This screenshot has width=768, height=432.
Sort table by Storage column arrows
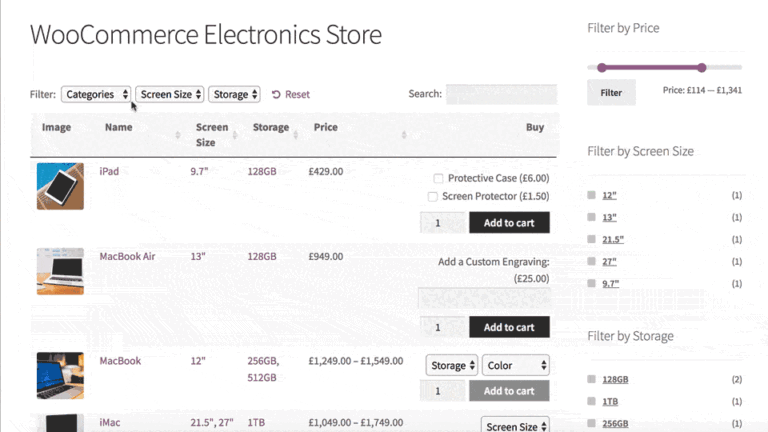point(296,135)
